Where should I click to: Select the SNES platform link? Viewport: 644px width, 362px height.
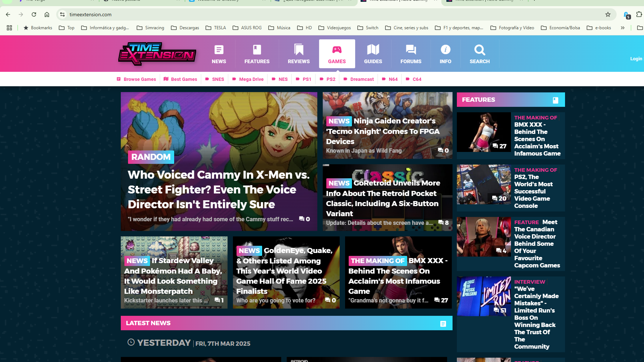pos(215,79)
